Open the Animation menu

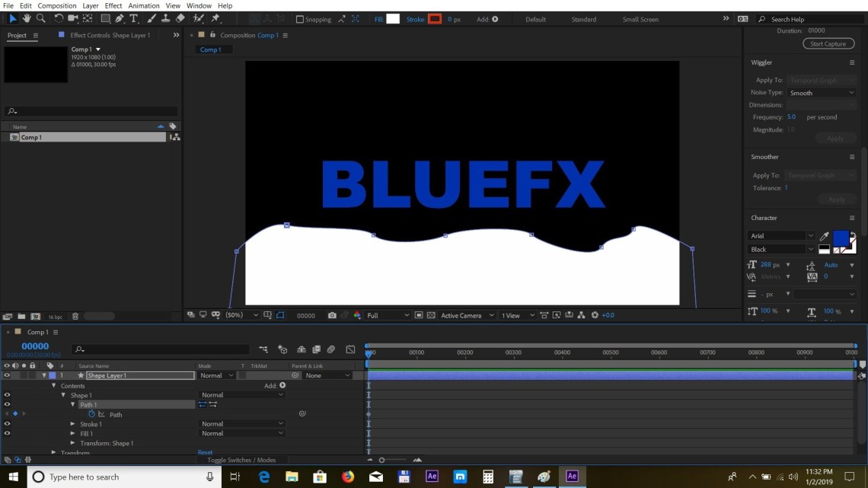[x=143, y=5]
